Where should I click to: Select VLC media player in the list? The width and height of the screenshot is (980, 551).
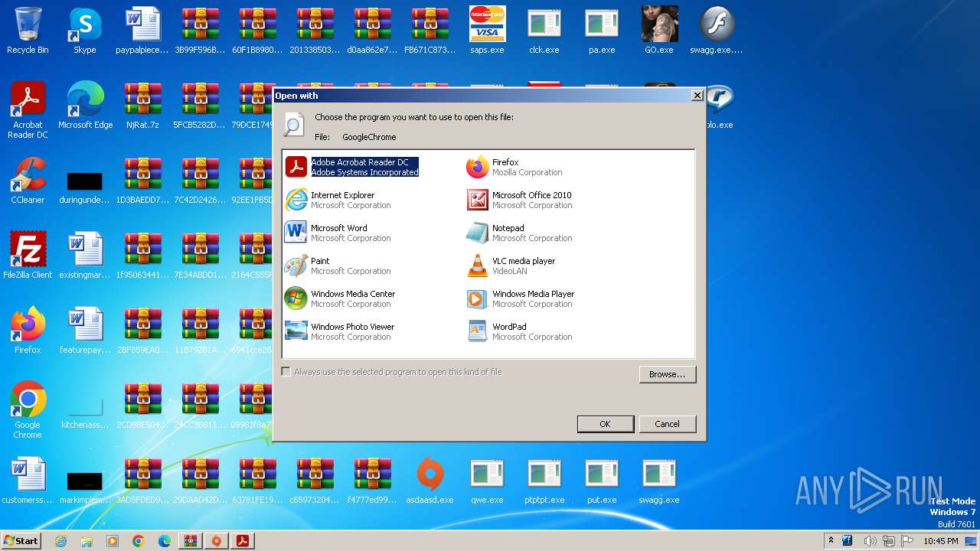(511, 266)
